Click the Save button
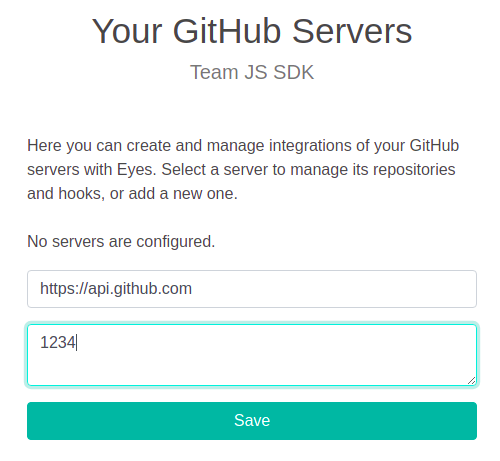500x461 pixels. pos(252,421)
